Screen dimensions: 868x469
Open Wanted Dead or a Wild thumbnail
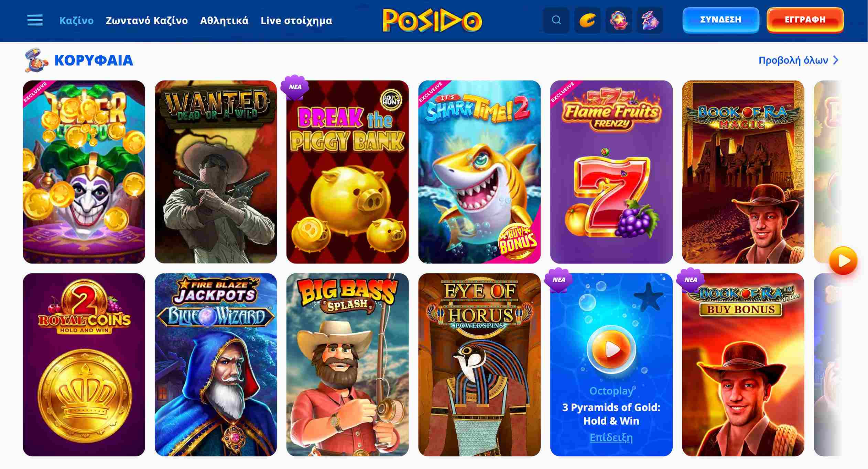(216, 172)
